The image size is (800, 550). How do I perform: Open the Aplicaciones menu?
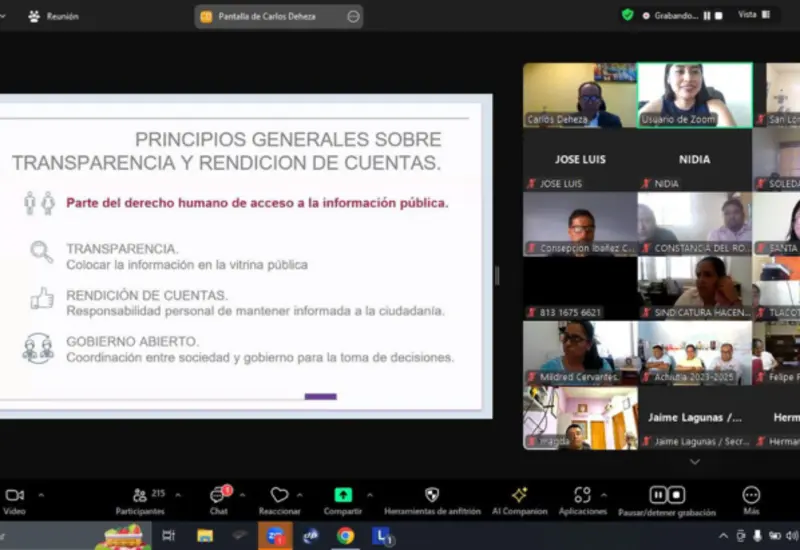(583, 501)
